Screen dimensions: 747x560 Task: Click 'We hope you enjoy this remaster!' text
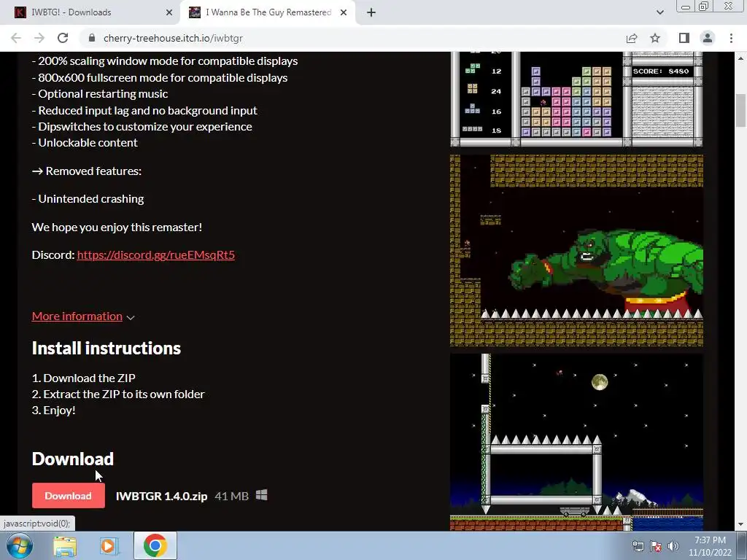117,227
